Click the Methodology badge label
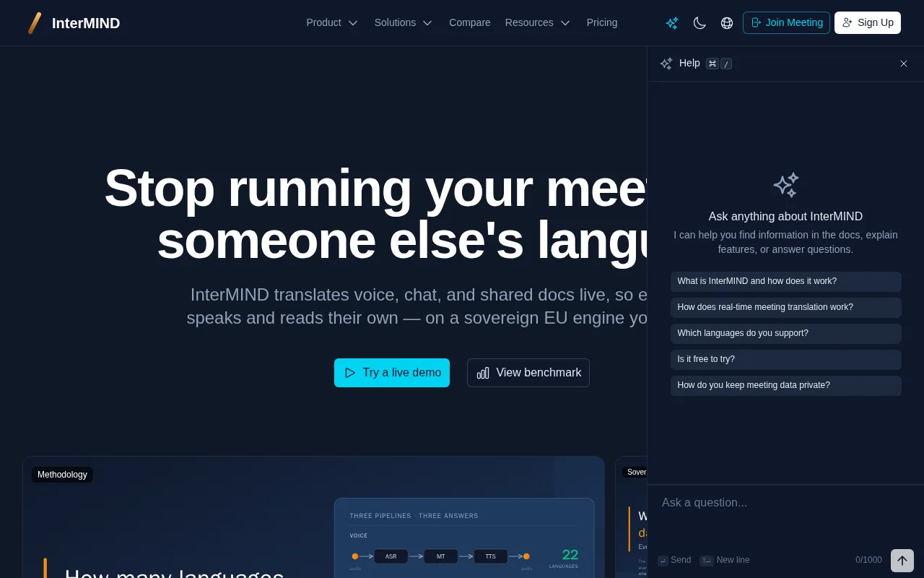The image size is (924, 578). [62, 475]
